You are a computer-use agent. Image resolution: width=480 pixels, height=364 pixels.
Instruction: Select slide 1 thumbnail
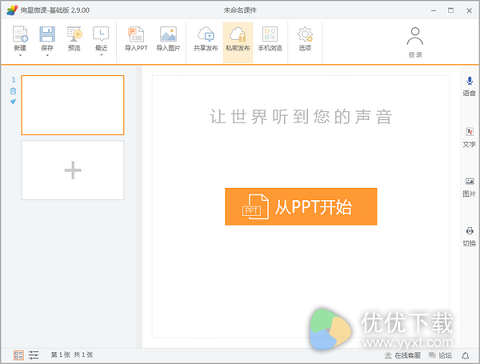[73, 105]
